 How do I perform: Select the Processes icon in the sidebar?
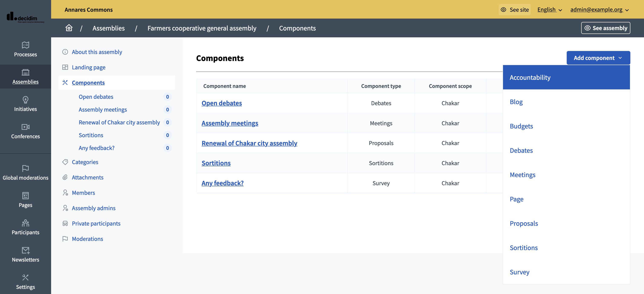click(25, 45)
